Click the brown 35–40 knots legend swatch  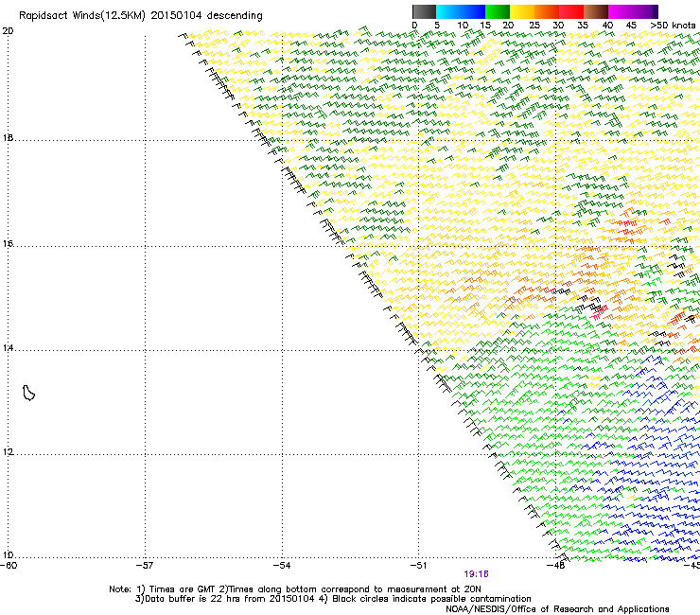click(x=596, y=11)
